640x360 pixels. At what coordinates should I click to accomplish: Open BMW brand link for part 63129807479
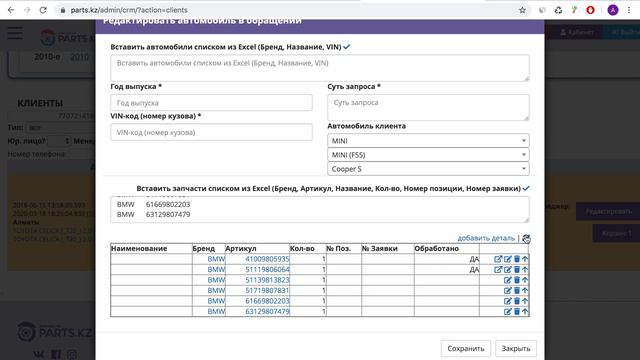coord(216,311)
